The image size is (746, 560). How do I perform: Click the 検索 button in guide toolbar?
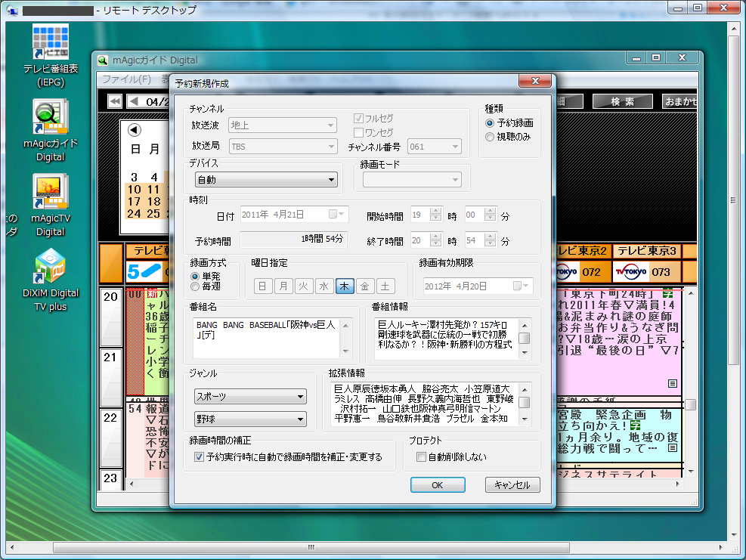(622, 101)
